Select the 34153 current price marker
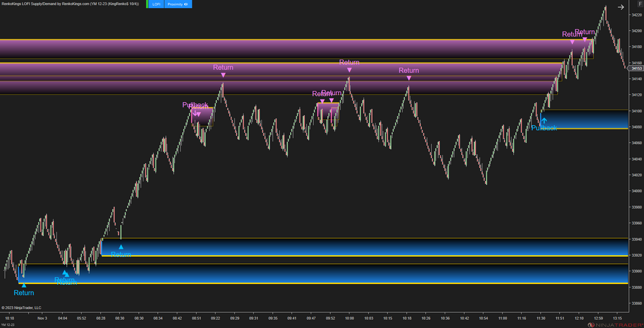Screen dimensions: 644x328 636,69
